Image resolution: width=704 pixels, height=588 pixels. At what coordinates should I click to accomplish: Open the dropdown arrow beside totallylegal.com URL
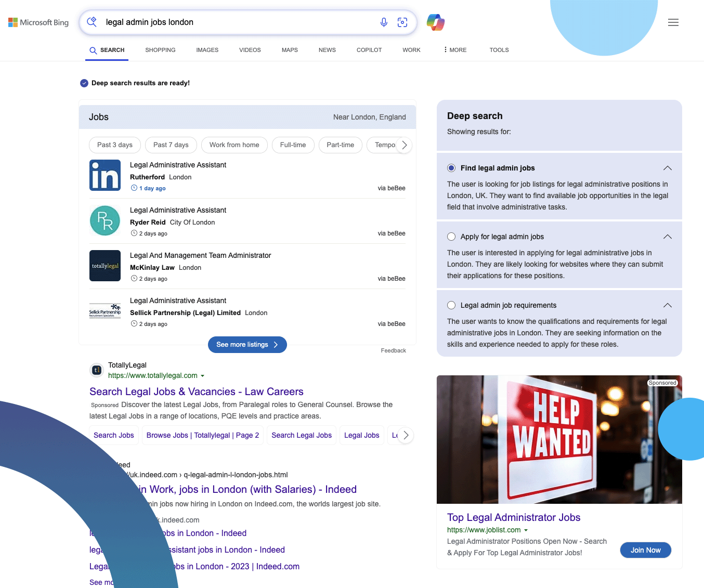click(x=203, y=375)
